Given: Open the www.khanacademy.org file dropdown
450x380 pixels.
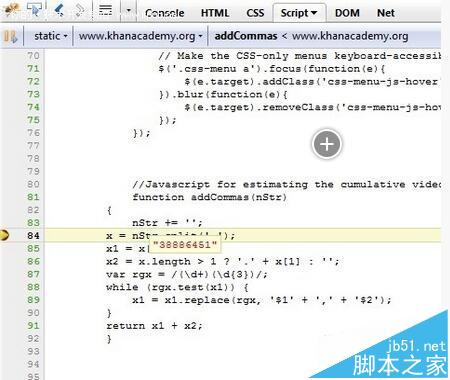Looking at the screenshot, I should tap(140, 36).
